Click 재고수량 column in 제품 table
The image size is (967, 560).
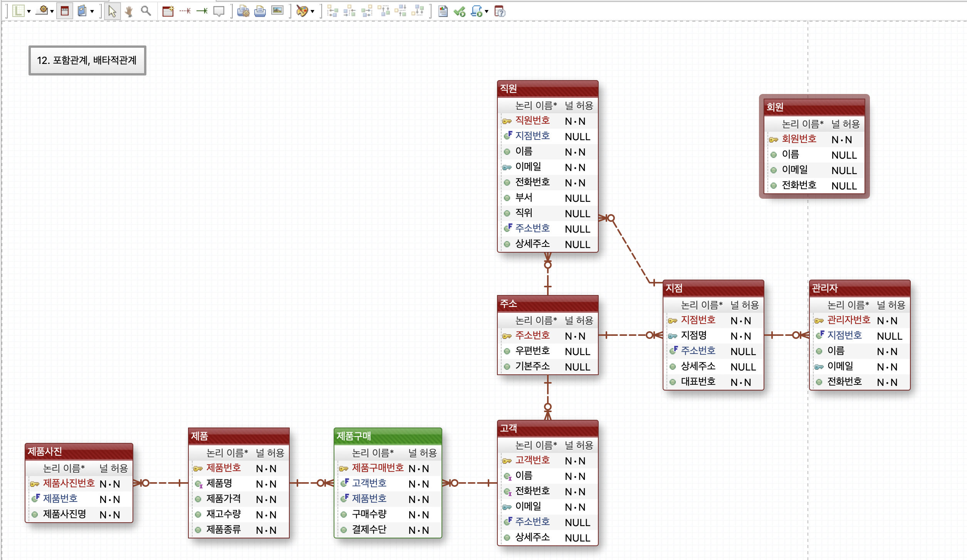coord(238,515)
